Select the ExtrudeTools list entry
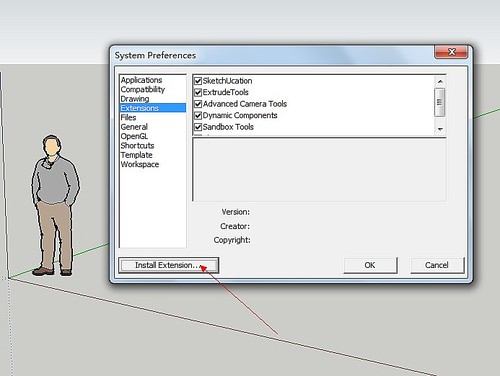 coord(226,92)
